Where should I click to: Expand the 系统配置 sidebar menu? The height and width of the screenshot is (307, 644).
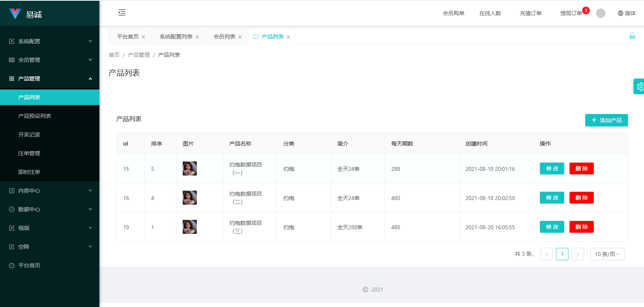pos(50,41)
